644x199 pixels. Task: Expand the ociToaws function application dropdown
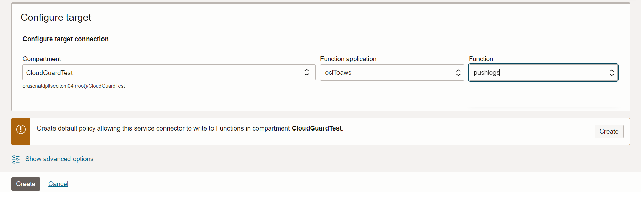388,73
